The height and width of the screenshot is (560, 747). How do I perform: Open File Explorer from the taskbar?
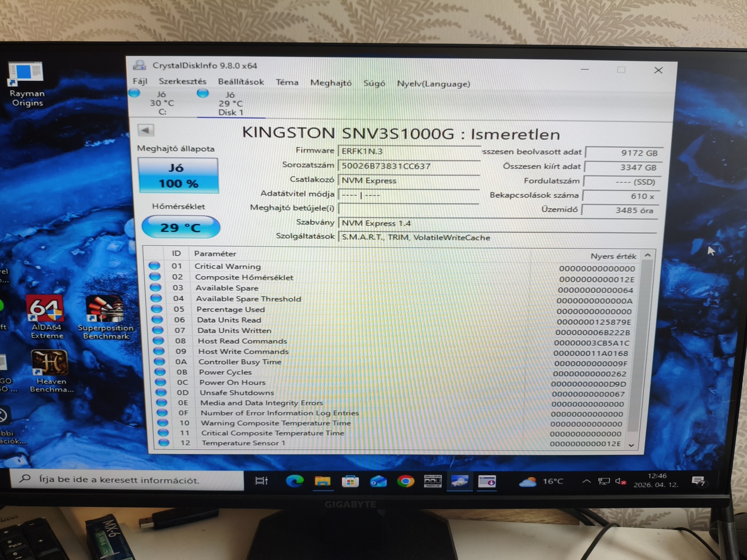point(322,481)
